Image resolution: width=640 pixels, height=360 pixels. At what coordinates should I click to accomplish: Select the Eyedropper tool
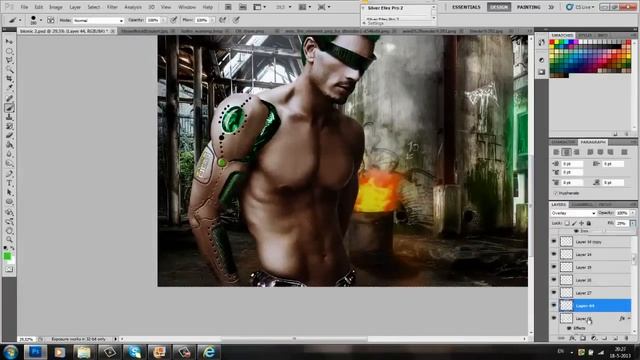click(x=9, y=87)
